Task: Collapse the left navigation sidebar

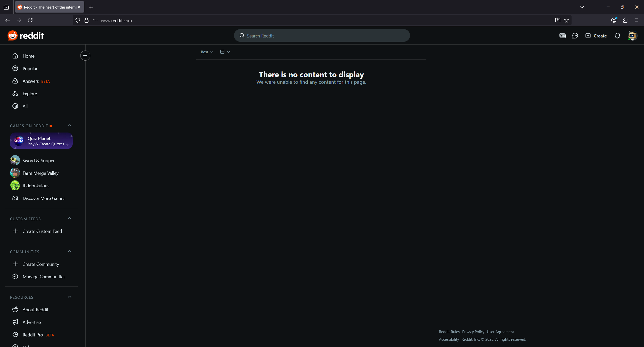Action: 85,56
